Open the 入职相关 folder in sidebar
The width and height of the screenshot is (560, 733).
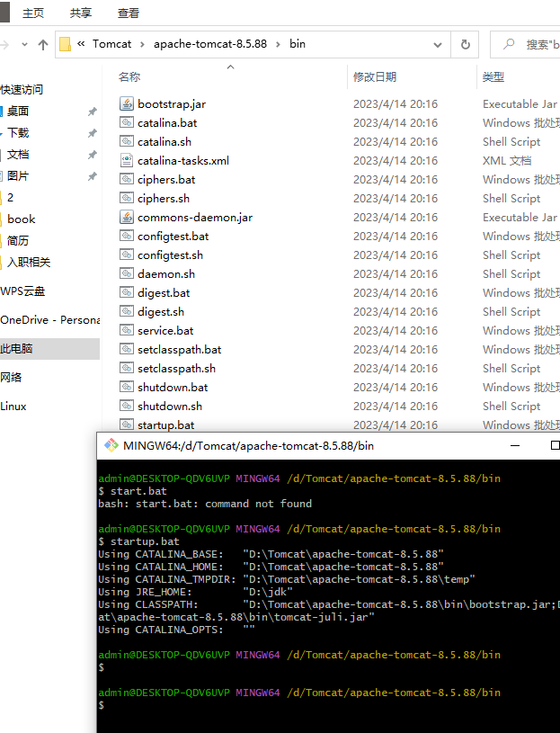pos(28,263)
